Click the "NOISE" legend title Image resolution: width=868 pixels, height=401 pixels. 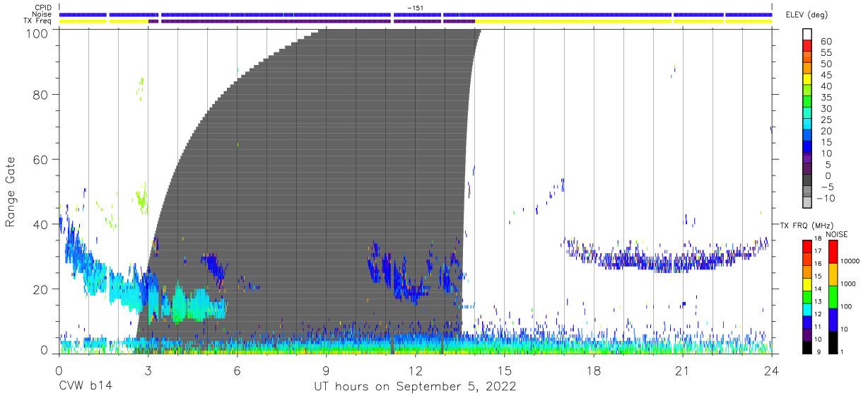(x=836, y=234)
